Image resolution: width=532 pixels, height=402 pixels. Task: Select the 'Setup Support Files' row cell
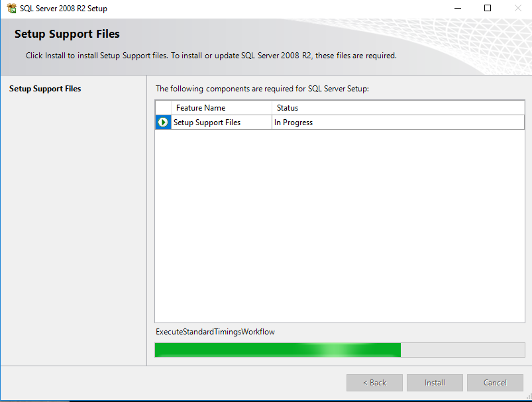(221, 123)
